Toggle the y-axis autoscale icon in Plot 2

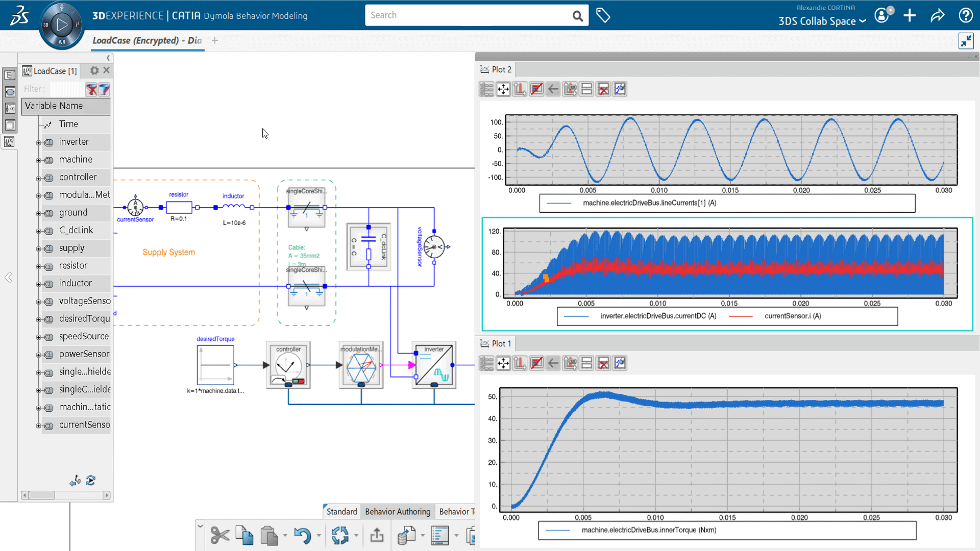click(520, 89)
